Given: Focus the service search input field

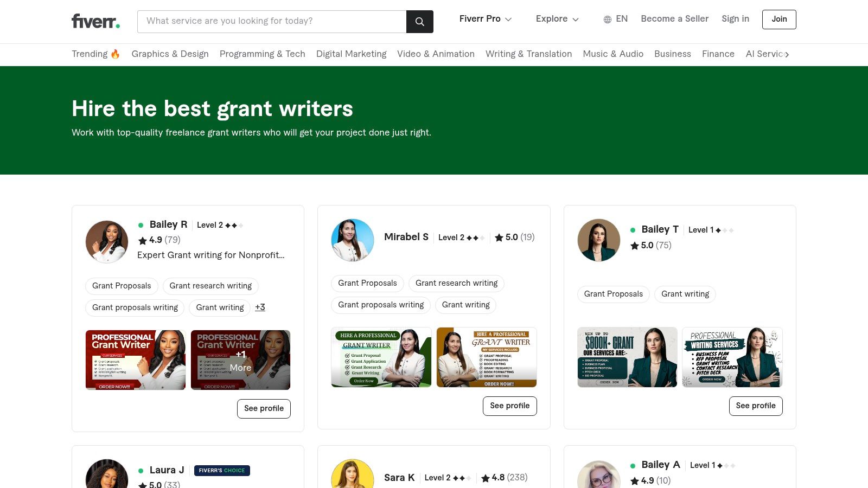Looking at the screenshot, I should [x=272, y=21].
